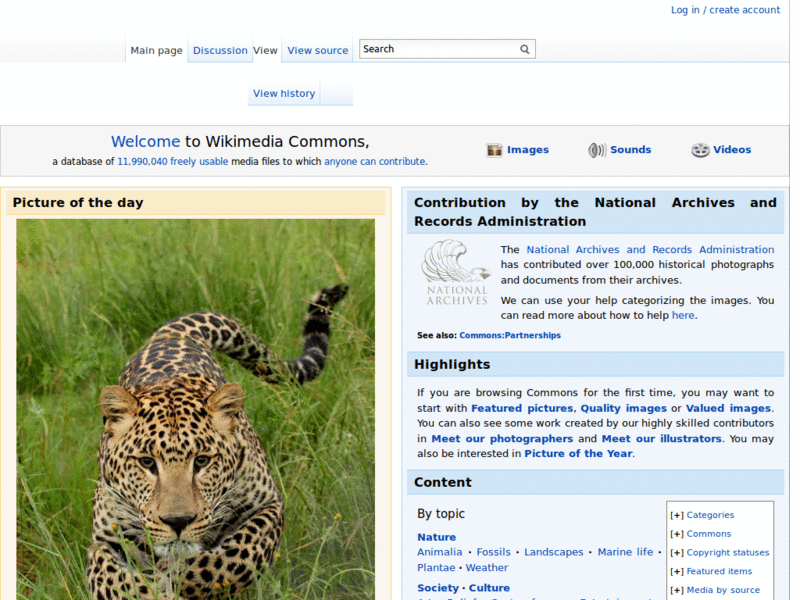Open the Copyright statuses tree link
Screen dimensions: 800x600
728,553
